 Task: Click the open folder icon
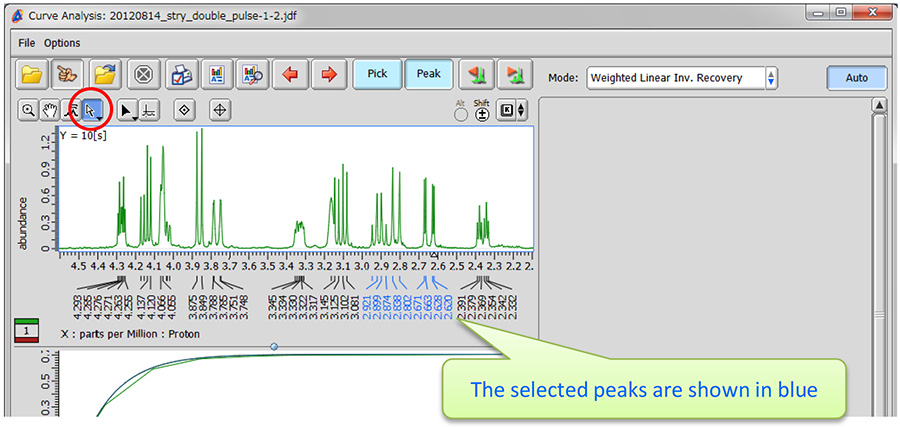tap(34, 76)
